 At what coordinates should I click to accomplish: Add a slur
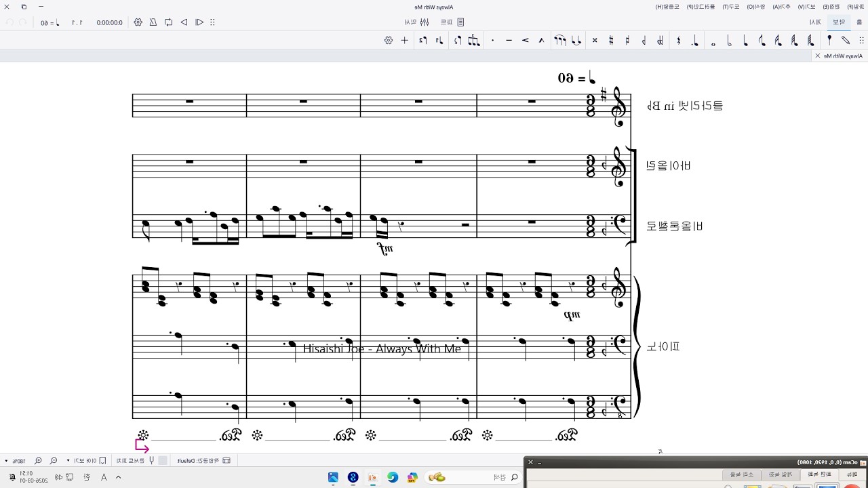(559, 40)
